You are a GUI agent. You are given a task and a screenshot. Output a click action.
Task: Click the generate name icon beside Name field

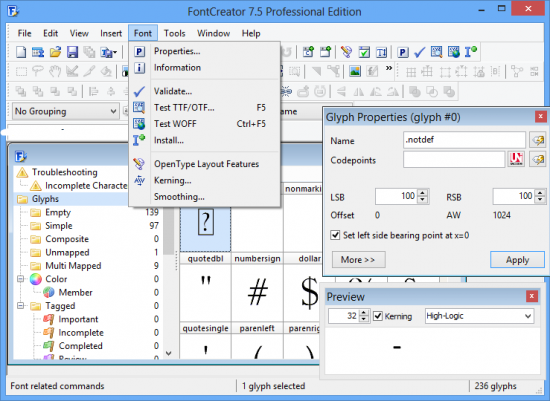(x=538, y=140)
